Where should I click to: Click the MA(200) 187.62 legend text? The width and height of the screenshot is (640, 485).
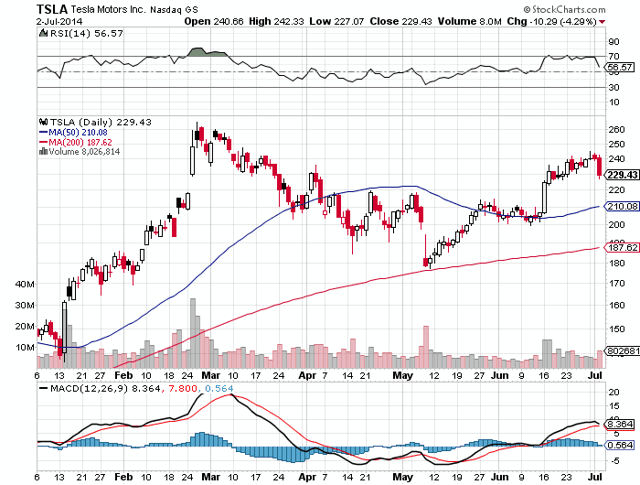pos(80,142)
